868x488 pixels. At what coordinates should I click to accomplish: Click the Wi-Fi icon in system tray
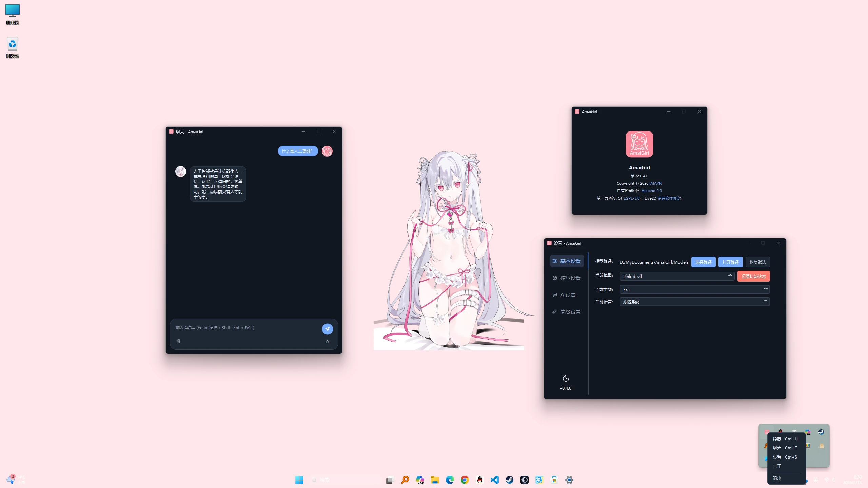coord(826,480)
